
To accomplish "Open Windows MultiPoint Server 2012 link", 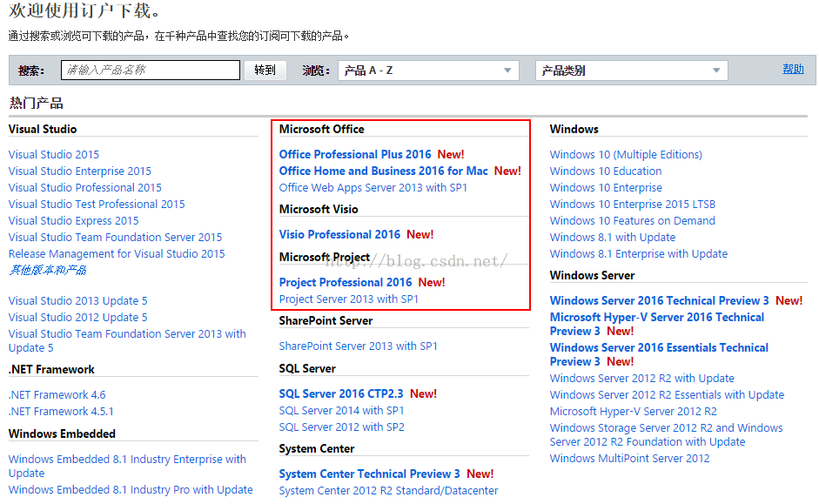I will click(x=629, y=459).
